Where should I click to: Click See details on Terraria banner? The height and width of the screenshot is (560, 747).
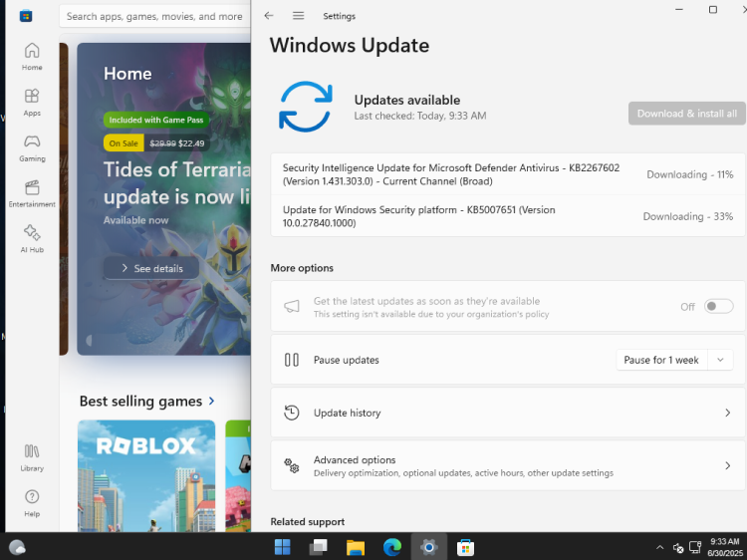(151, 268)
